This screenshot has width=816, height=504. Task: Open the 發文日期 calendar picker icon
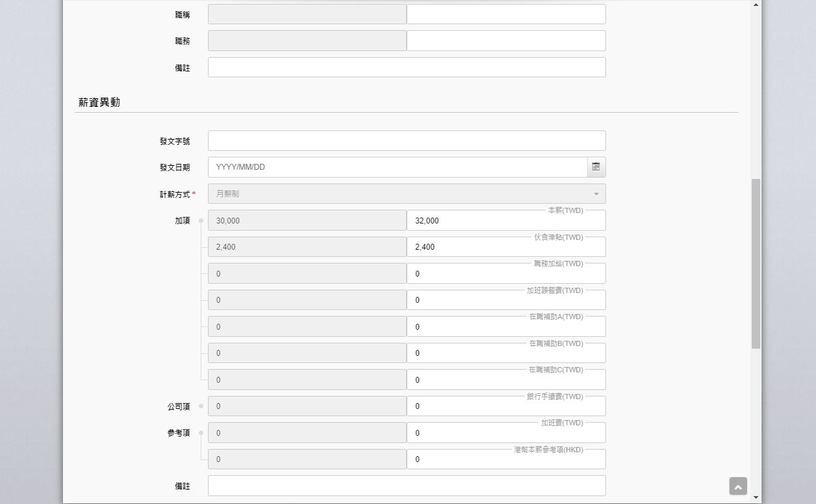pyautogui.click(x=596, y=167)
